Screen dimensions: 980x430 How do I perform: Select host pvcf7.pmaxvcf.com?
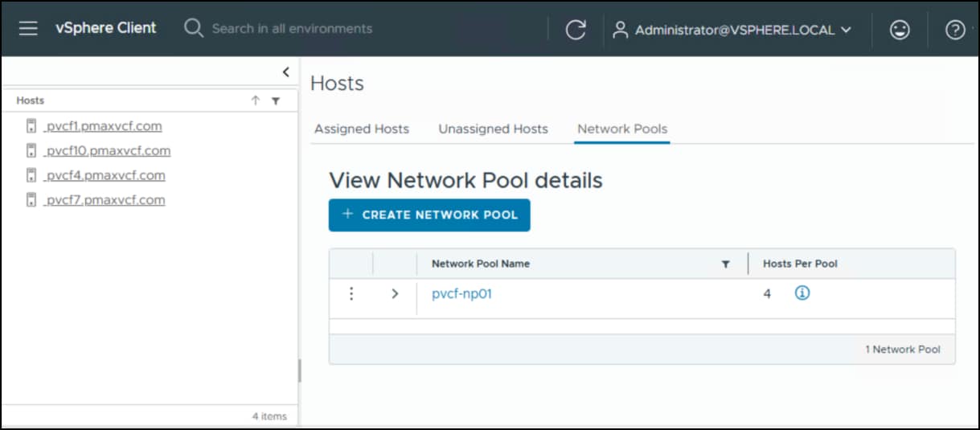(105, 200)
